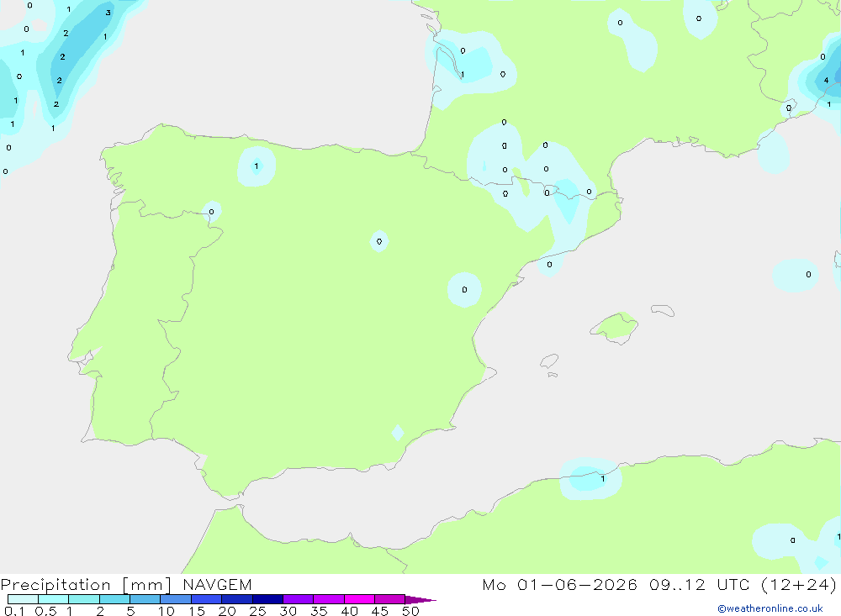Click the '0' value in central Spain

click(379, 242)
